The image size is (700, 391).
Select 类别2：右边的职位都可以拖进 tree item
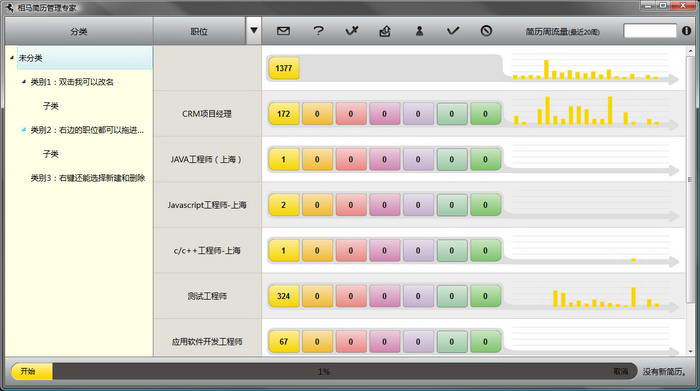click(87, 130)
